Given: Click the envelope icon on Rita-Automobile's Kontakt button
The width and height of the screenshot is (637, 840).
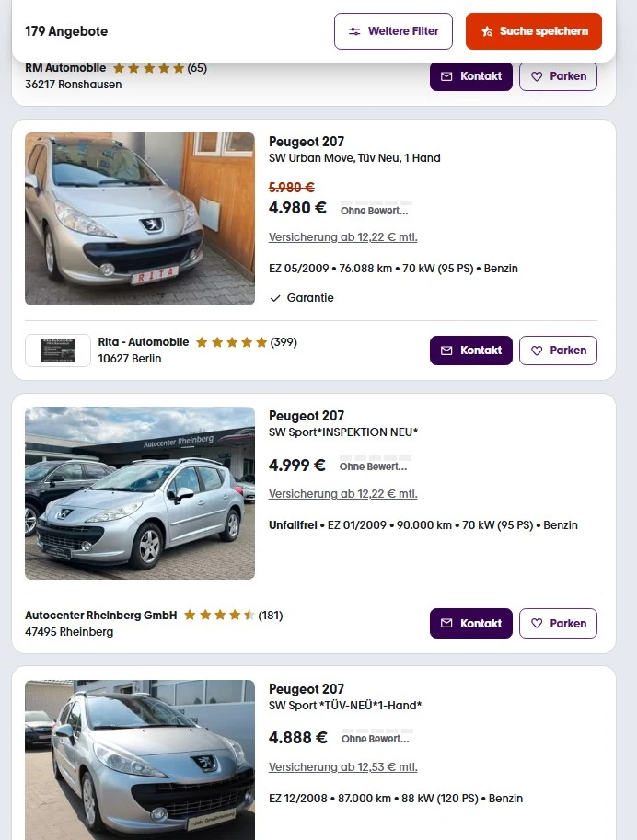Looking at the screenshot, I should pyautogui.click(x=447, y=351).
